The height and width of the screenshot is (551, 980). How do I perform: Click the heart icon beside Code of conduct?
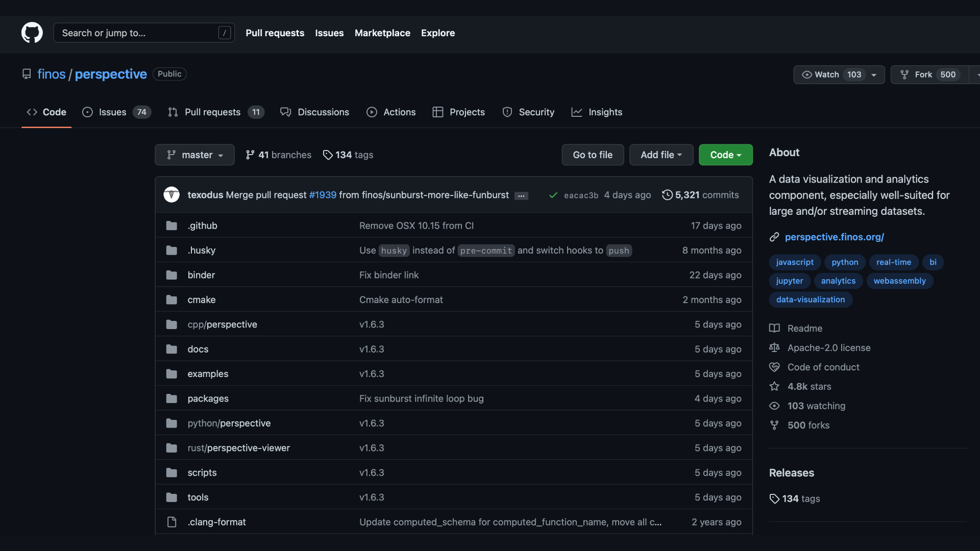(x=774, y=367)
